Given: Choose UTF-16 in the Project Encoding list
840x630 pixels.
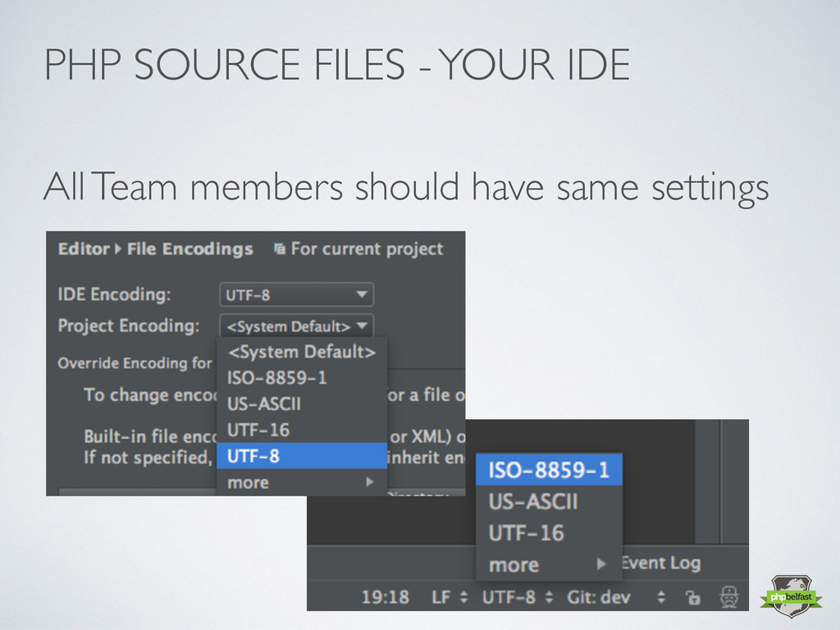Looking at the screenshot, I should [x=302, y=430].
